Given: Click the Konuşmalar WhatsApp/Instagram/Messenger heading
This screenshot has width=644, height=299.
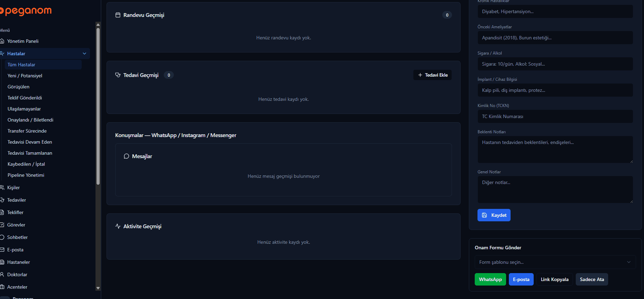Looking at the screenshot, I should [x=175, y=135].
